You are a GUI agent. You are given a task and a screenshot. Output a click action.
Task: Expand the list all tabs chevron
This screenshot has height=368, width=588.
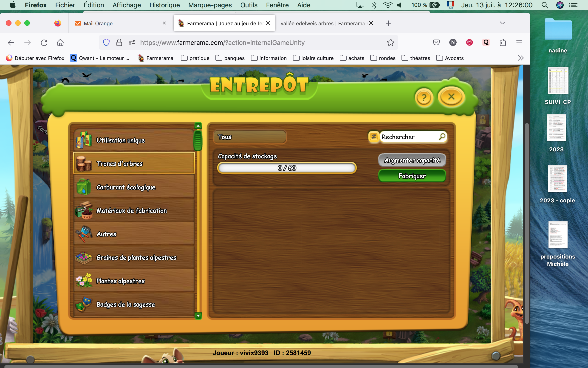click(503, 23)
